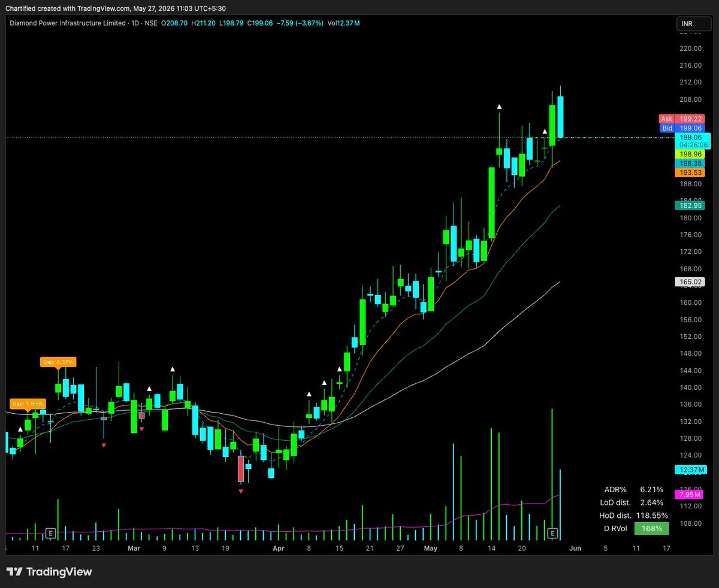
Task: Select the Gap: 1.5% orange label
Action: click(27, 404)
